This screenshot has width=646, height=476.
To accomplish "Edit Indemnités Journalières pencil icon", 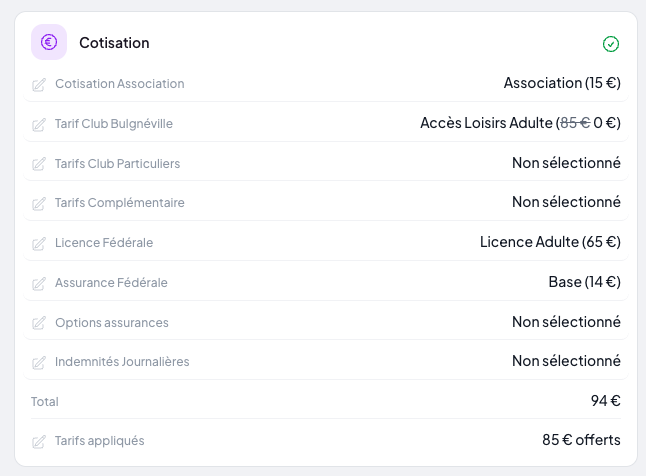I will pyautogui.click(x=39, y=363).
